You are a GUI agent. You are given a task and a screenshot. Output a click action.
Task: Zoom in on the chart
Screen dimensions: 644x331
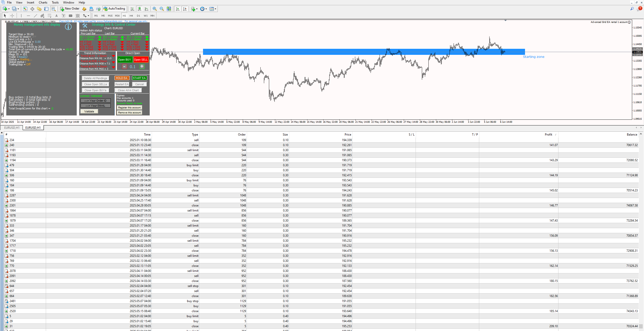[154, 9]
